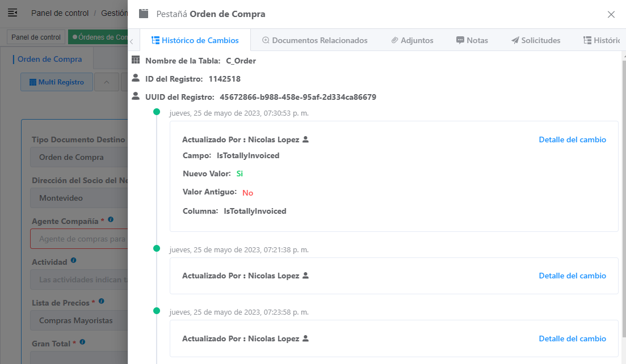Click the user icon beside UUID del Registro
626x364 pixels.
136,96
